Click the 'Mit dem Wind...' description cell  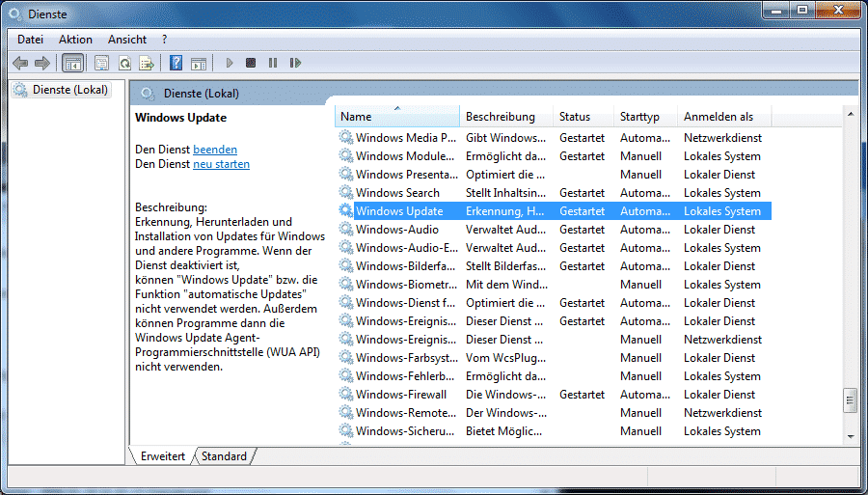506,284
